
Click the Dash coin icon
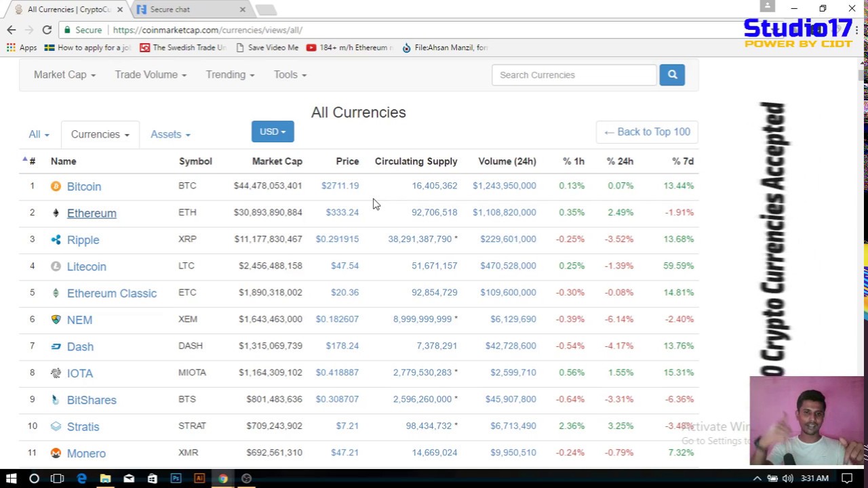56,346
